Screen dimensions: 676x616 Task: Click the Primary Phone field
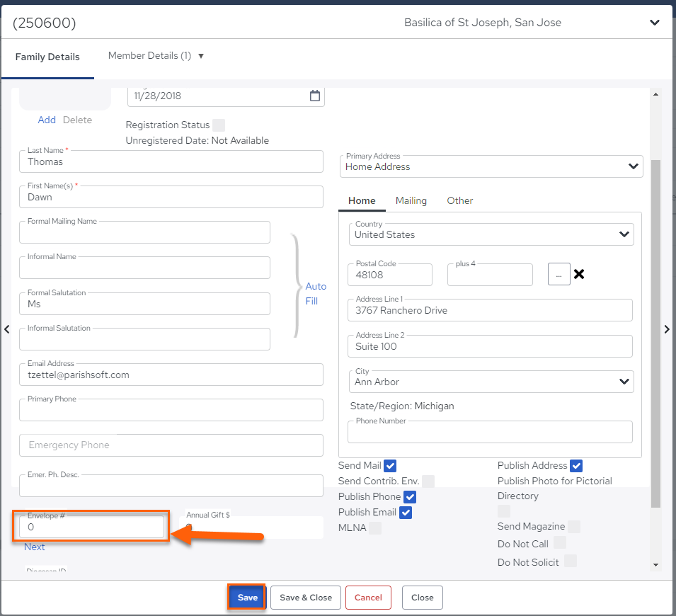171,410
